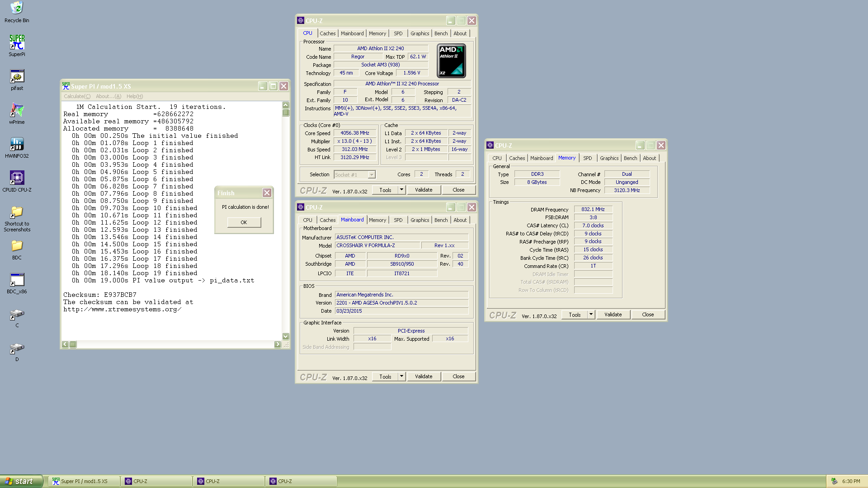Click Close button in Mainboard window

(x=458, y=376)
